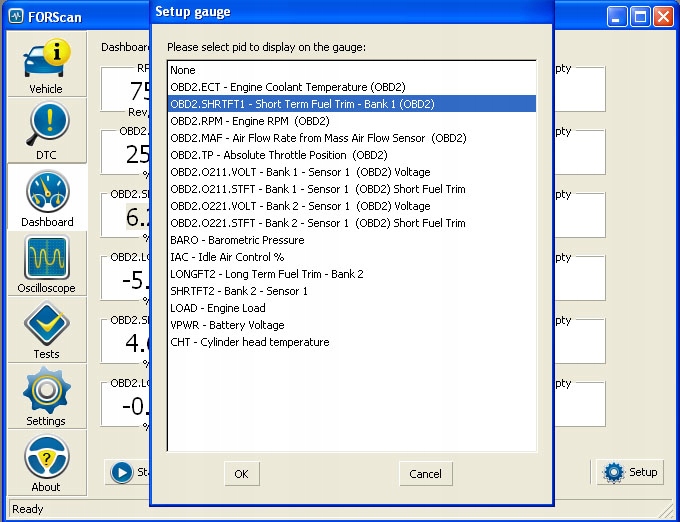The height and width of the screenshot is (522, 680).
Task: Open the Oscilloscope icon
Action: point(46,262)
